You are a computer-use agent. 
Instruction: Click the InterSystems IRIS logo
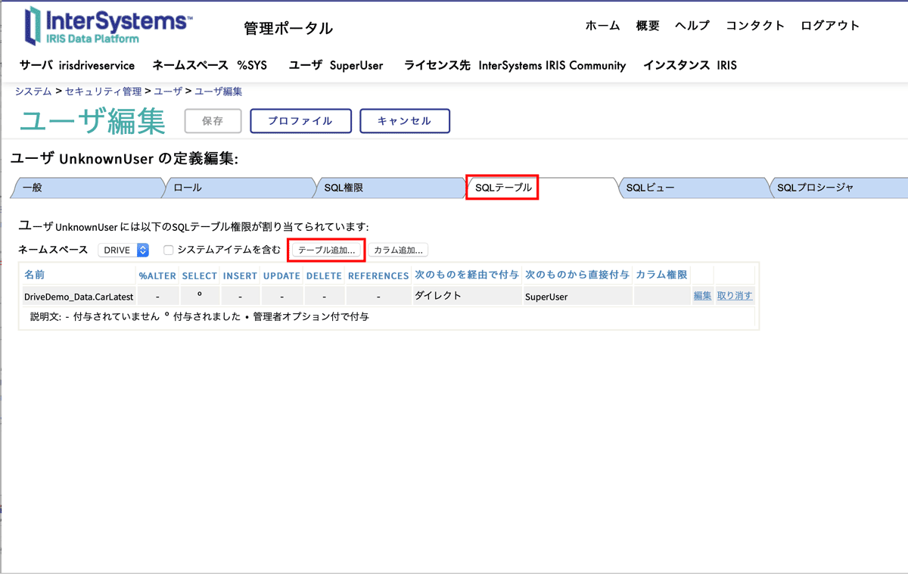(x=108, y=26)
